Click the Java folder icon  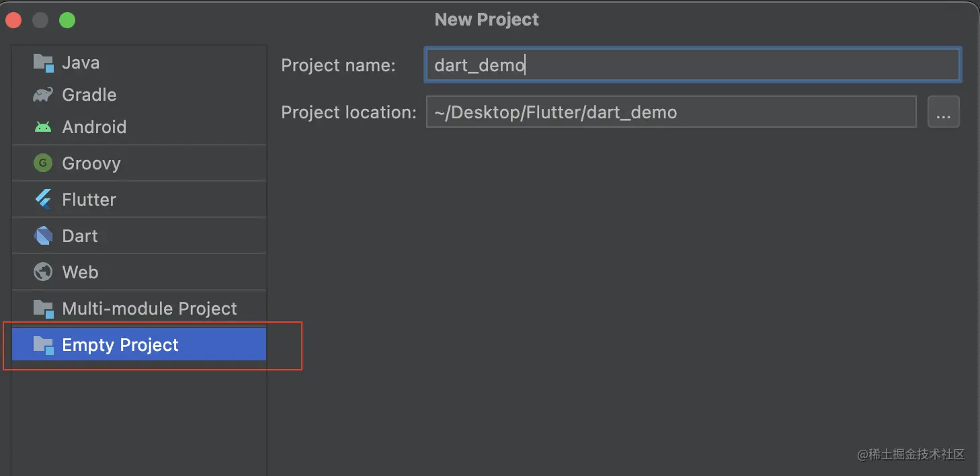pyautogui.click(x=43, y=63)
